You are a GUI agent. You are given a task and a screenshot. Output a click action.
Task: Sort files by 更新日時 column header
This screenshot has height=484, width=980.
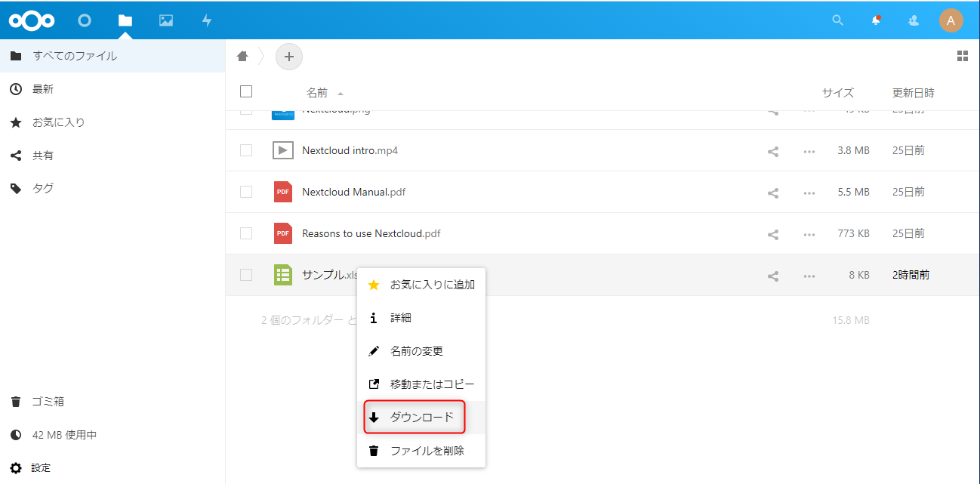tap(914, 93)
